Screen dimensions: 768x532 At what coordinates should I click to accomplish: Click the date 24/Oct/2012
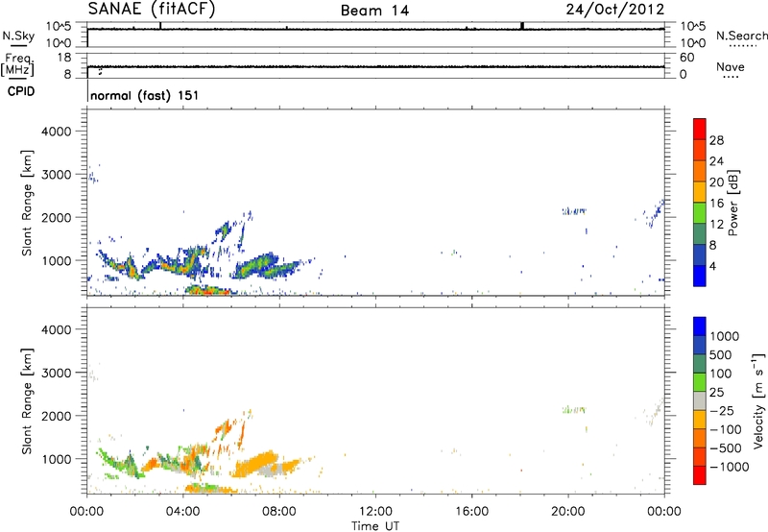coord(615,10)
